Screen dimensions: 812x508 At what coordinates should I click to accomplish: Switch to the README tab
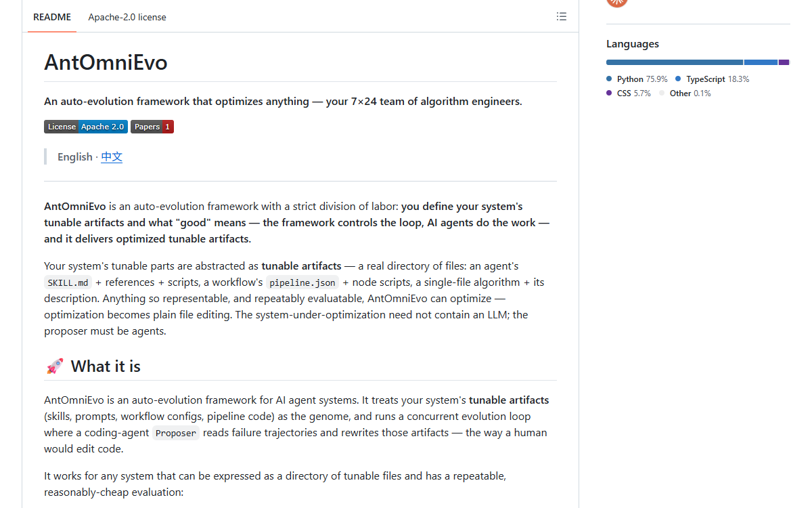point(52,17)
